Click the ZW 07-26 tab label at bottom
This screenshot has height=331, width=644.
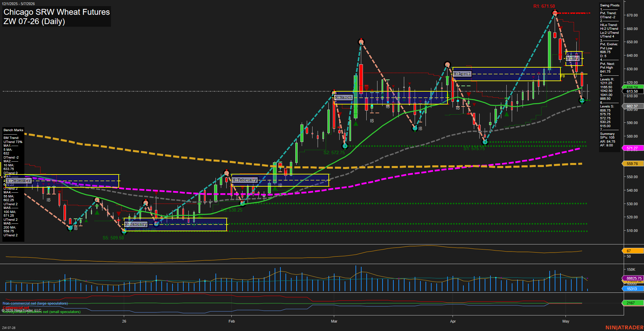tap(9, 328)
